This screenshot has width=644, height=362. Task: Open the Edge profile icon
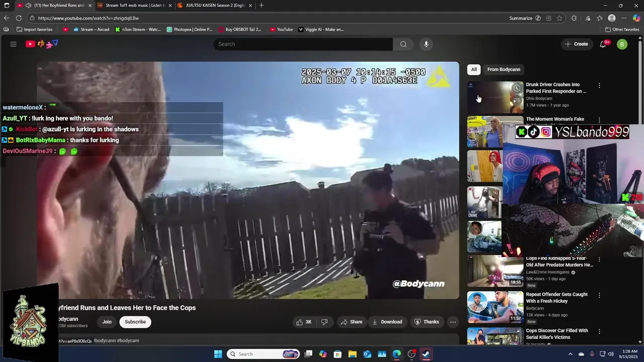pyautogui.click(x=612, y=18)
